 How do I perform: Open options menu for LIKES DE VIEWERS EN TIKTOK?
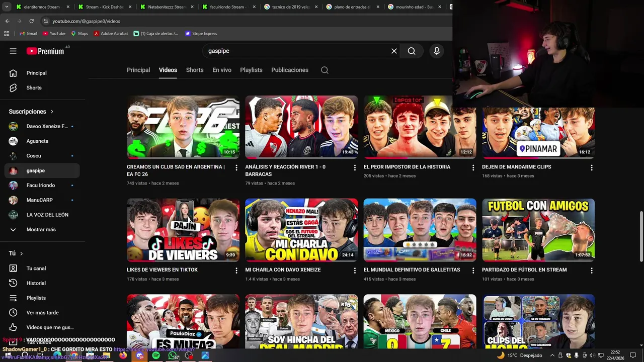click(x=236, y=270)
